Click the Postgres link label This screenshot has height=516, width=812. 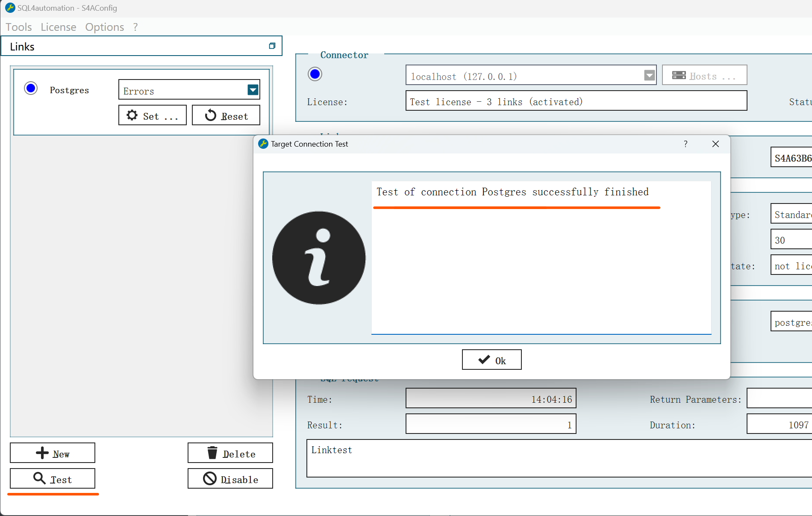coord(69,90)
